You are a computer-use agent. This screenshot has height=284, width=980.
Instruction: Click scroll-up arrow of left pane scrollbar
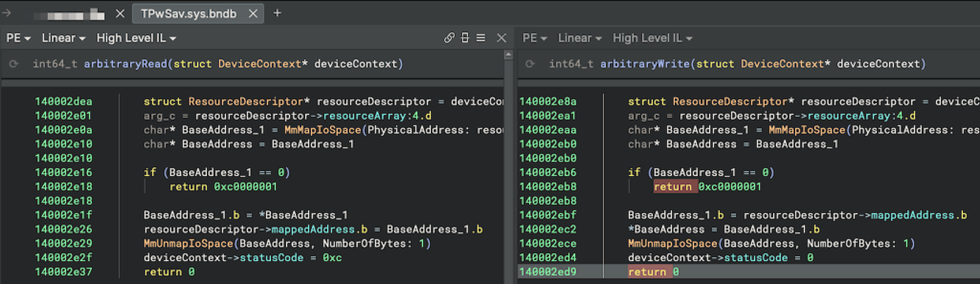(x=508, y=55)
